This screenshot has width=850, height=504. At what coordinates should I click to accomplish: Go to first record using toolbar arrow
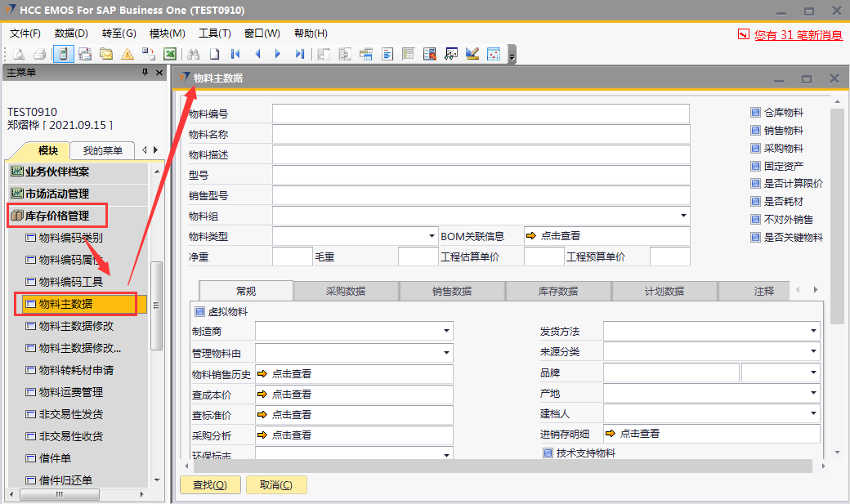tap(235, 54)
